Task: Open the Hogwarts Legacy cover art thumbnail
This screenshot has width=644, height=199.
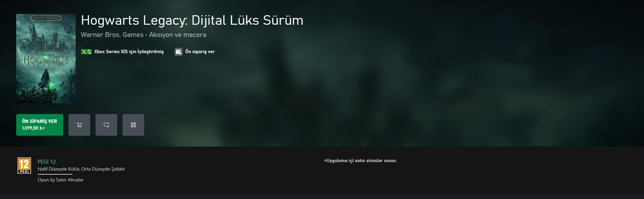Action: (x=46, y=59)
